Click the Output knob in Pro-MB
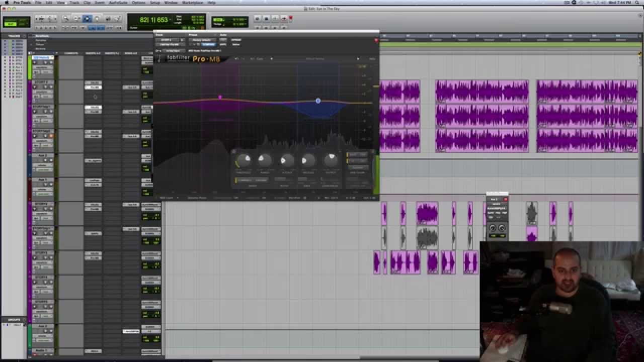 (331, 160)
